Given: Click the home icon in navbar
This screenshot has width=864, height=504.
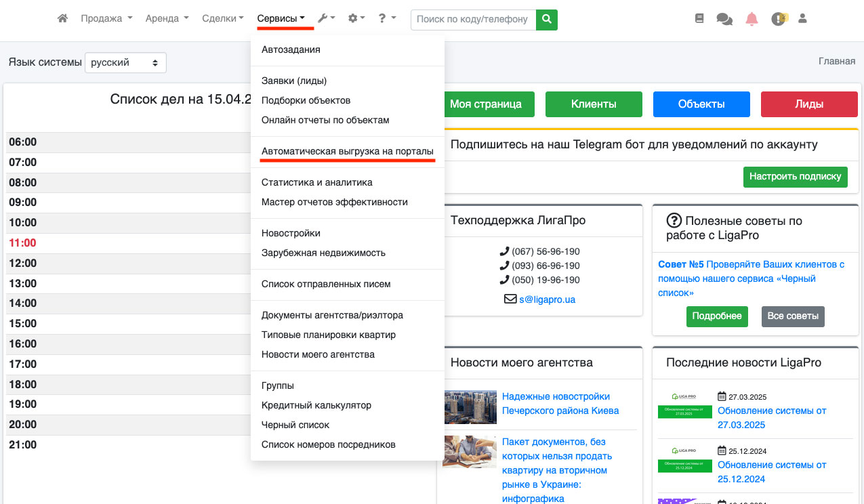Looking at the screenshot, I should [x=62, y=19].
